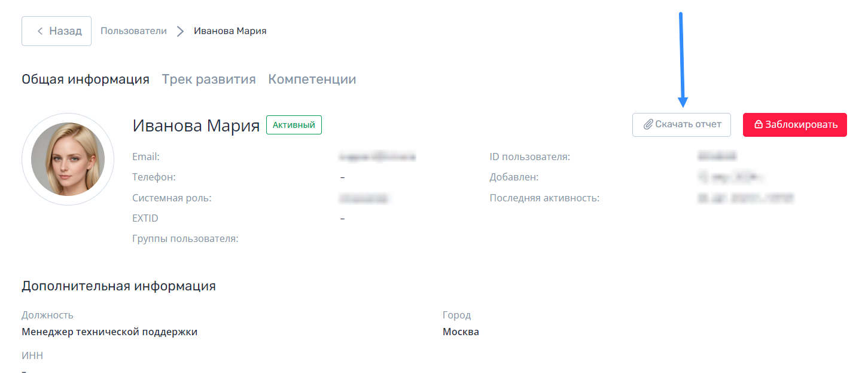Click the back chevron icon in Назад

[x=40, y=31]
